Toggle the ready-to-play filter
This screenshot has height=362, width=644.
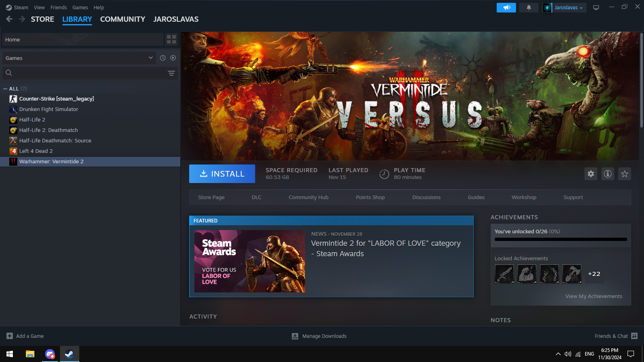[x=173, y=58]
